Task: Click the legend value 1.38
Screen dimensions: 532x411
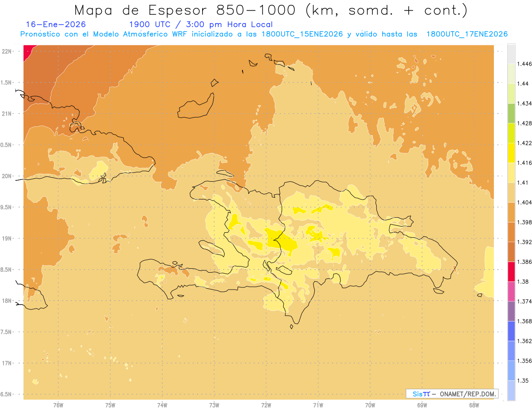Action: [x=522, y=282]
